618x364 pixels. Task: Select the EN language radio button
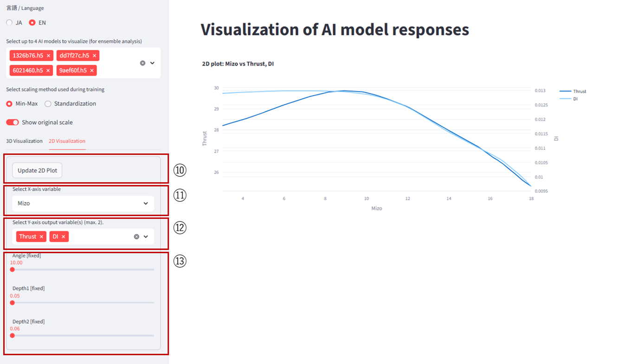pos(32,23)
